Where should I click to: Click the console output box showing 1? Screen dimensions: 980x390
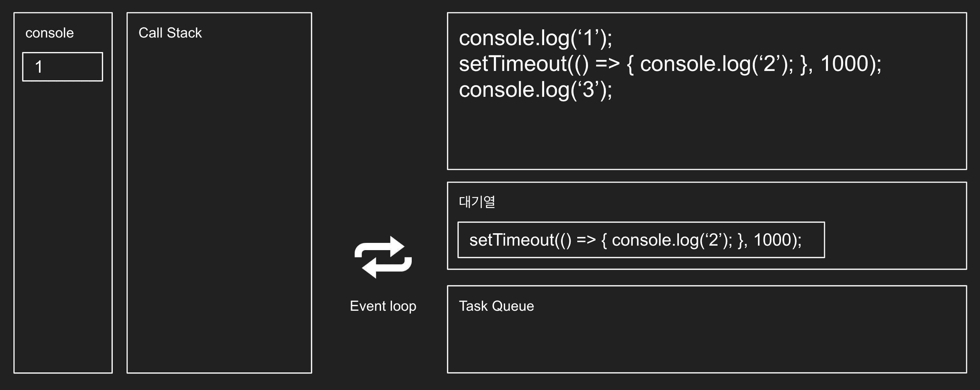[62, 67]
